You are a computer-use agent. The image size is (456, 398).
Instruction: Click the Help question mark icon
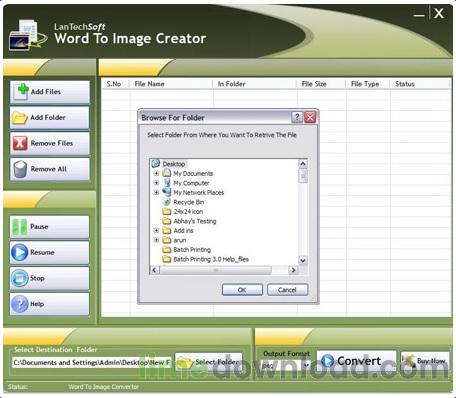[x=19, y=304]
